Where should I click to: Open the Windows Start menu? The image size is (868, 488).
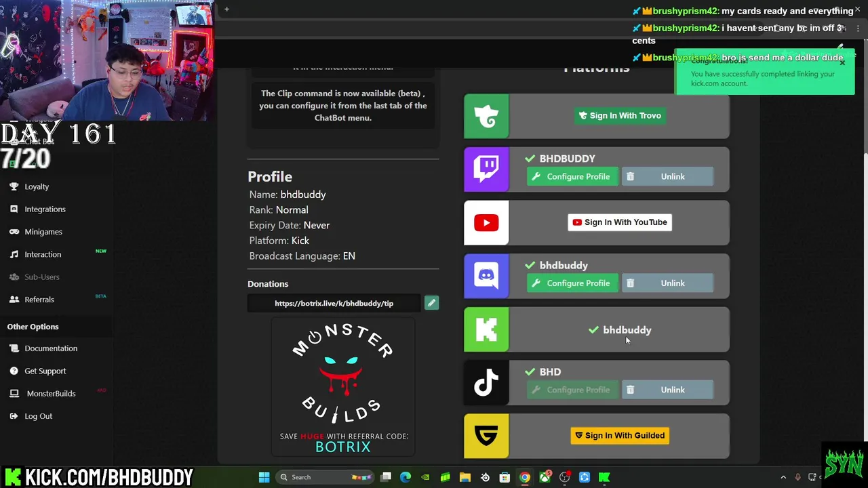tap(264, 477)
